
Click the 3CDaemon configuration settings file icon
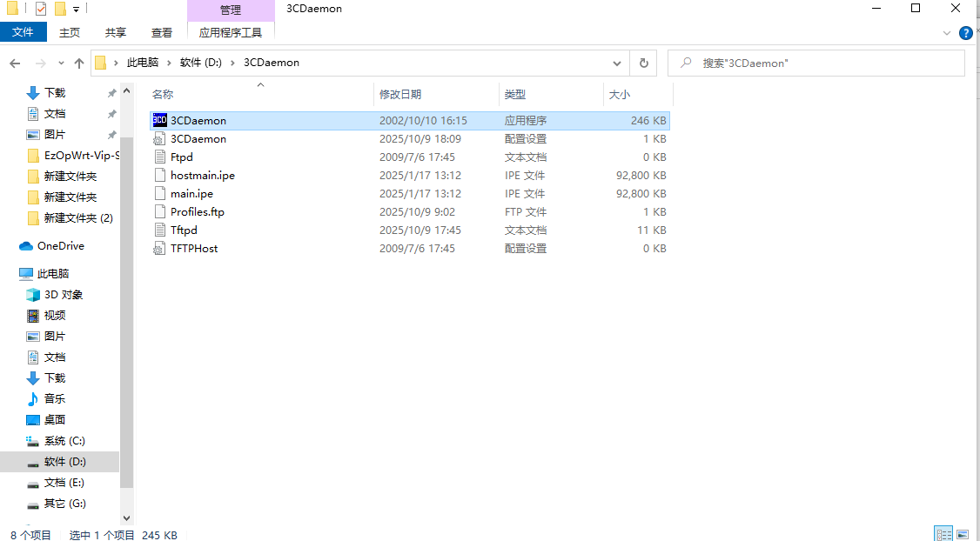(x=160, y=138)
